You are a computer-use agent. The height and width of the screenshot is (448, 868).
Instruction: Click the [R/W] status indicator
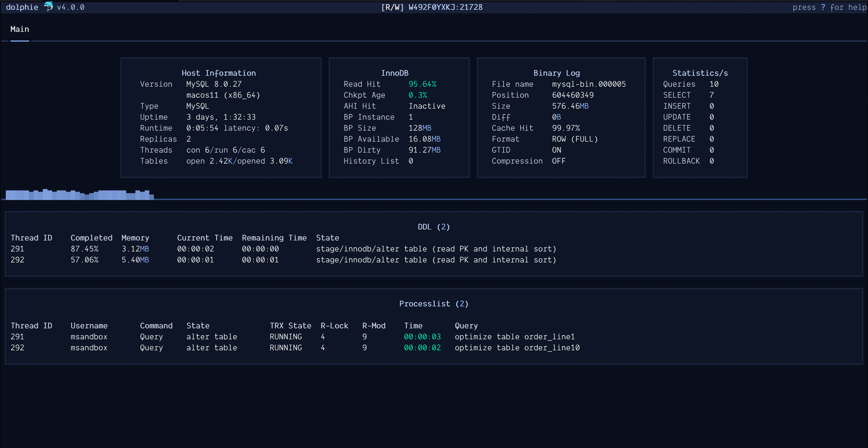tap(392, 7)
